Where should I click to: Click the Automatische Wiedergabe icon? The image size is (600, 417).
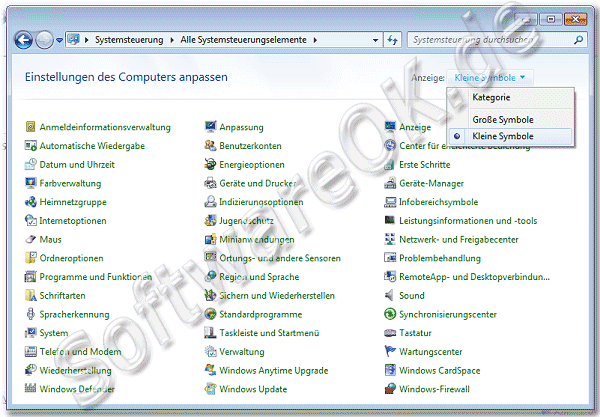[30, 145]
